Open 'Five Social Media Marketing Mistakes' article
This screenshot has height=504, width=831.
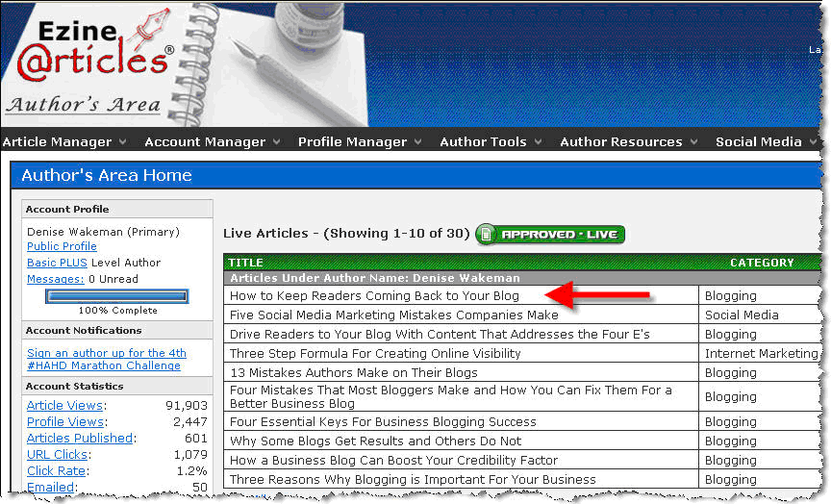tap(393, 315)
